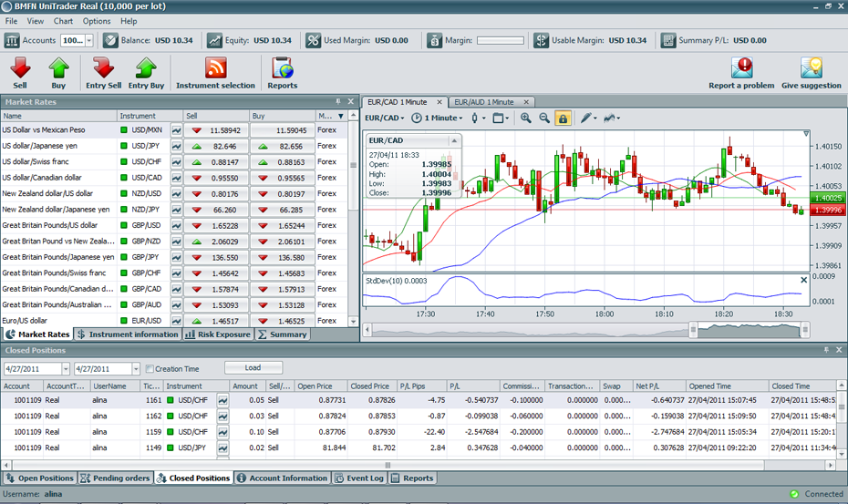
Task: Click the Balance icon
Action: coord(110,41)
